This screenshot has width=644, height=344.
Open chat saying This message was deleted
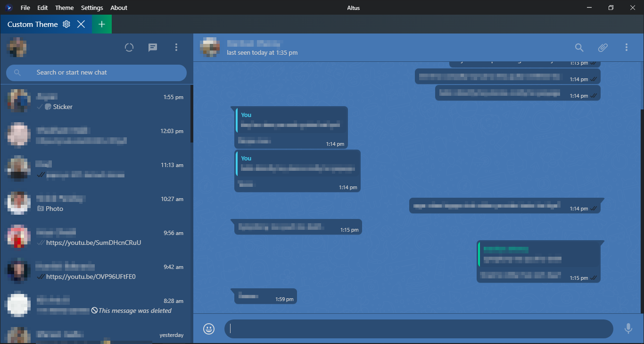(x=95, y=306)
